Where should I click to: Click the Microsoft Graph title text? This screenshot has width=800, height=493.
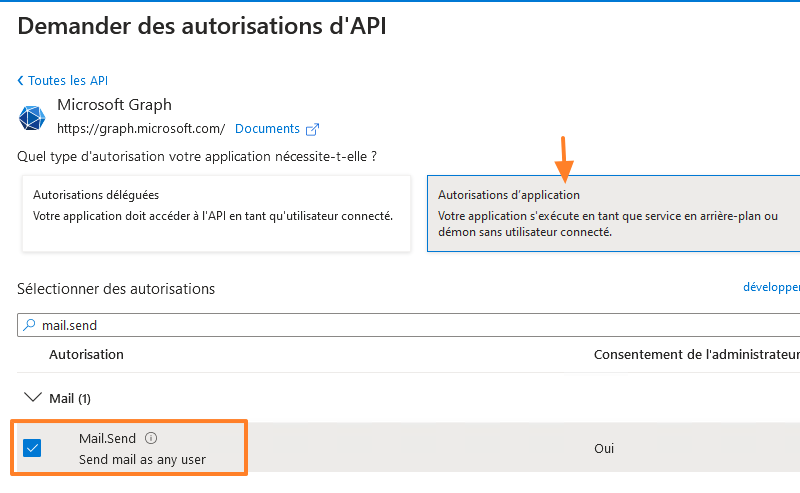114,105
